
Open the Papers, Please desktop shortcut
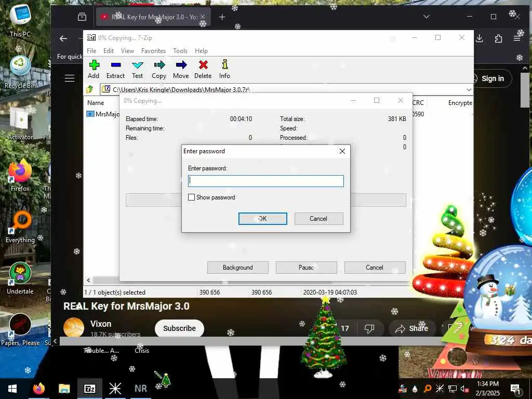20,330
